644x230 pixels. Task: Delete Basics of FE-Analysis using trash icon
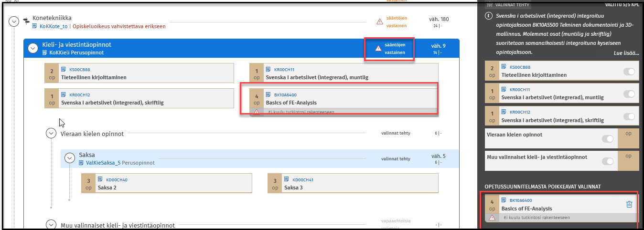click(x=629, y=204)
